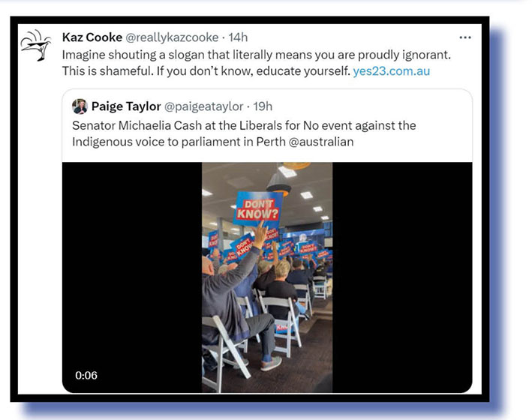Click the @australian mention in quoted tweet
Image resolution: width=532 pixels, height=420 pixels.
[x=321, y=142]
